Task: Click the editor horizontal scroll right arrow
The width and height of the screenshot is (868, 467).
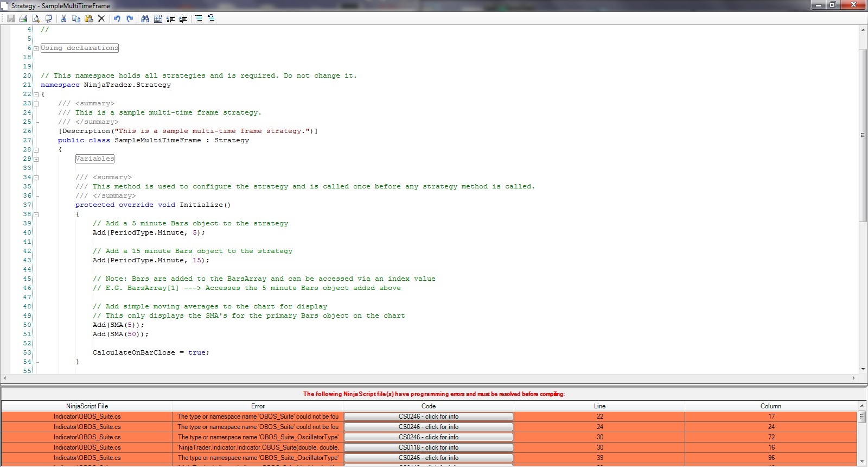Action: point(853,378)
